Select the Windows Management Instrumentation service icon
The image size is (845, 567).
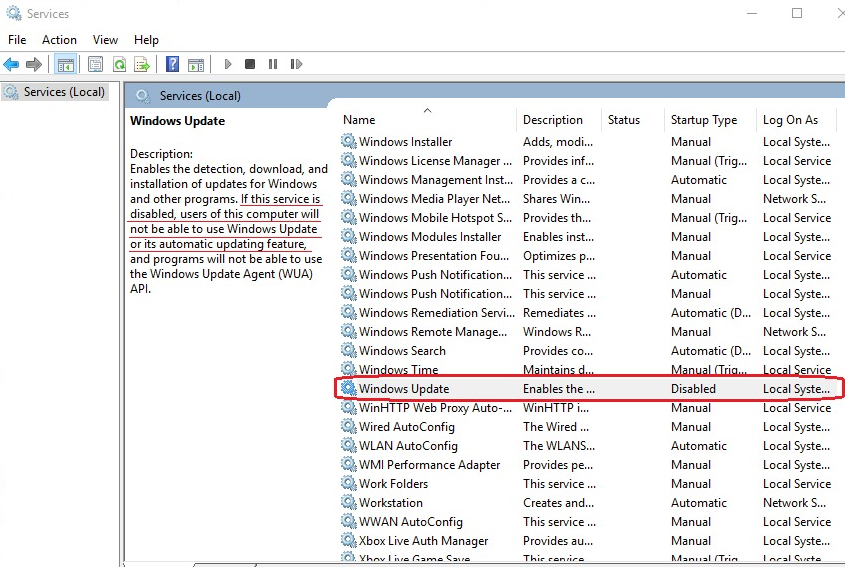349,179
